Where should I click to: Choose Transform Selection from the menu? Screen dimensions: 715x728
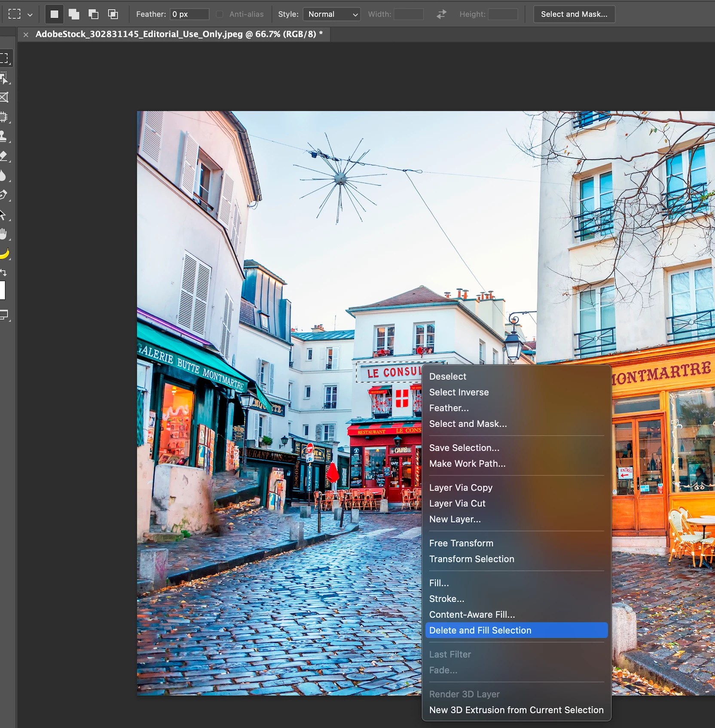(x=516, y=559)
